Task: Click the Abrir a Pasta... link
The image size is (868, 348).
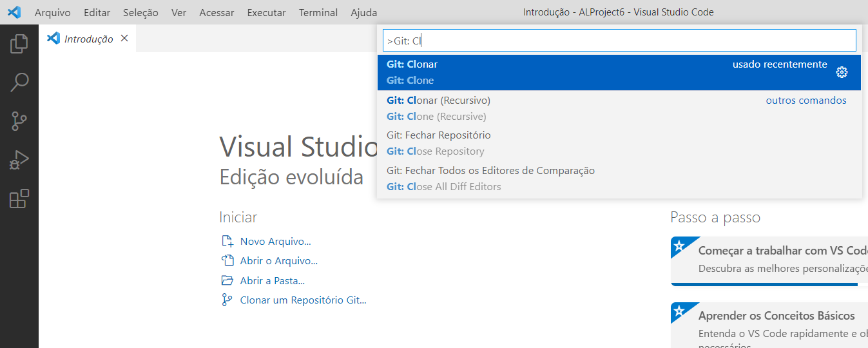Action: [272, 280]
